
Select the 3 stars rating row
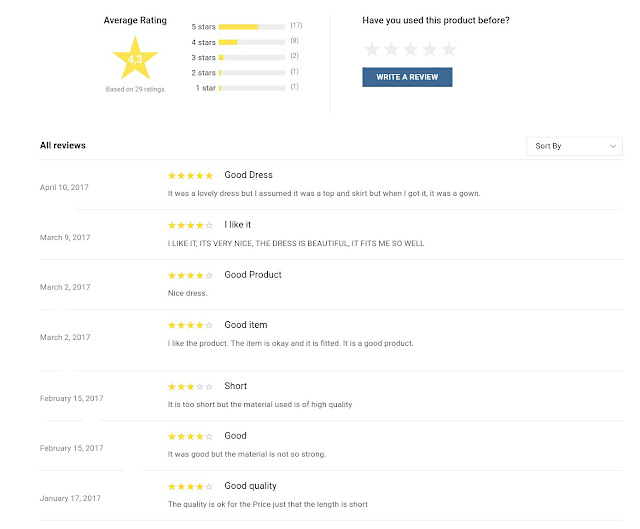coord(245,57)
